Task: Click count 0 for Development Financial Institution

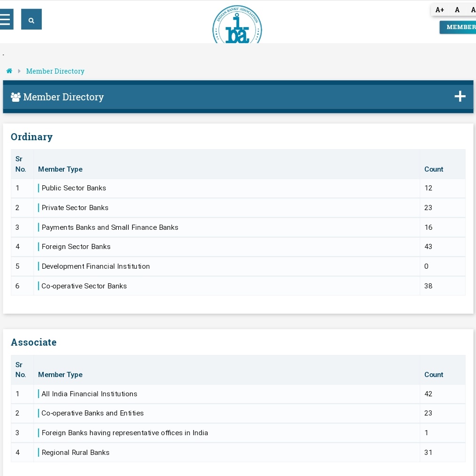Action: click(x=426, y=266)
